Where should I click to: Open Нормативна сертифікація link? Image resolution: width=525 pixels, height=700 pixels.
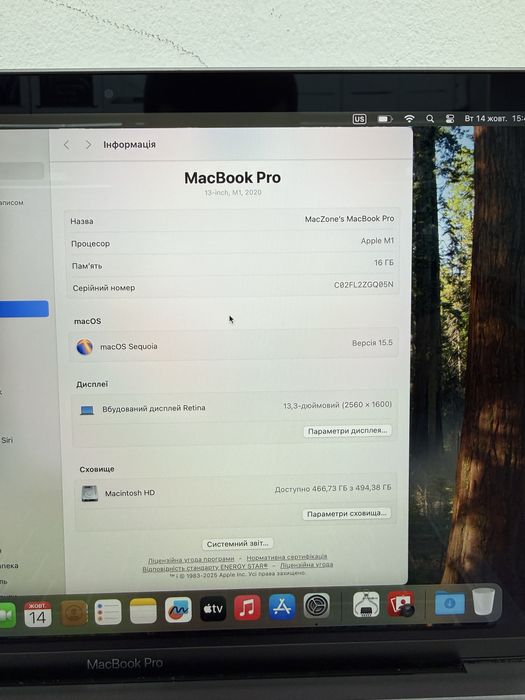(x=287, y=557)
